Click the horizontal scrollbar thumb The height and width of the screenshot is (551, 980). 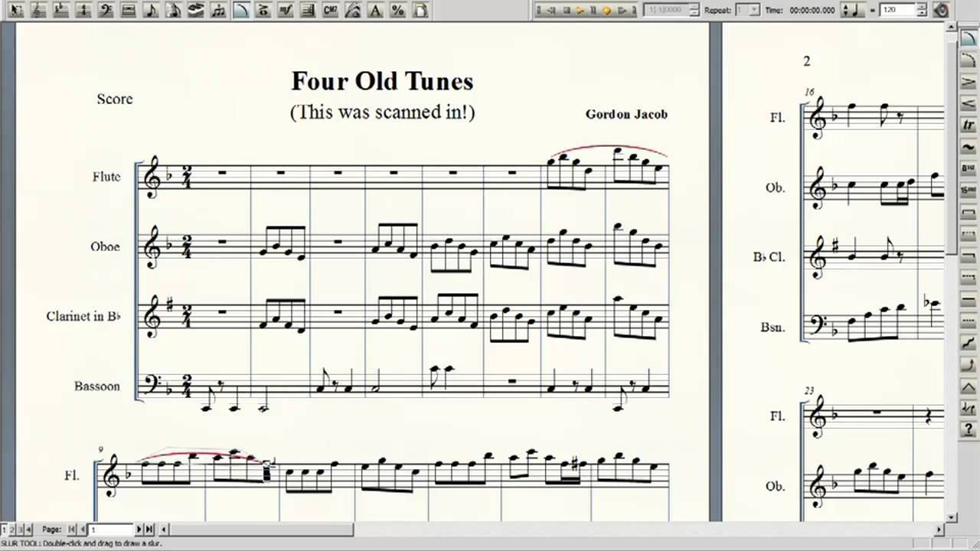262,529
